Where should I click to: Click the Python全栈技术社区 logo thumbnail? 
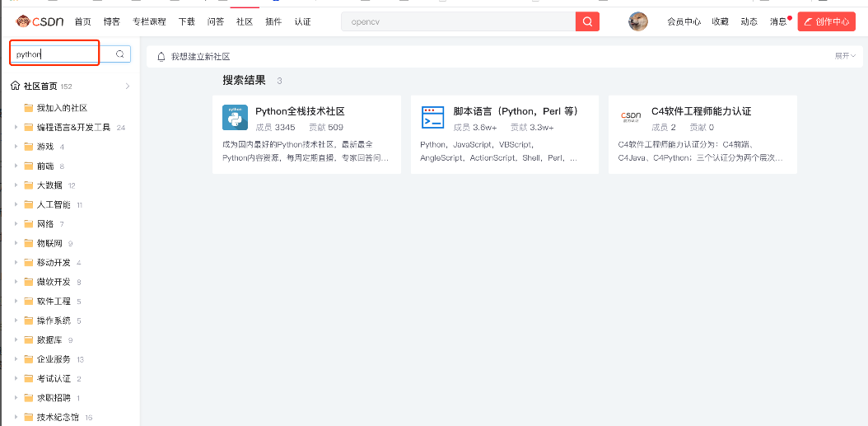pyautogui.click(x=235, y=117)
